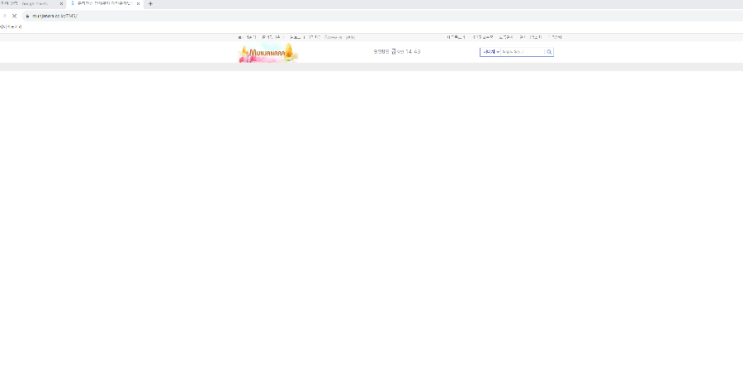Image resolution: width=743 pixels, height=391 pixels.
Task: Open a new browser tab with the plus button
Action: click(151, 4)
